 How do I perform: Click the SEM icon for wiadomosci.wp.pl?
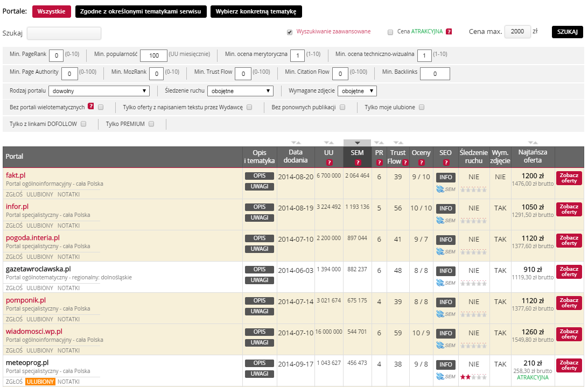click(445, 345)
